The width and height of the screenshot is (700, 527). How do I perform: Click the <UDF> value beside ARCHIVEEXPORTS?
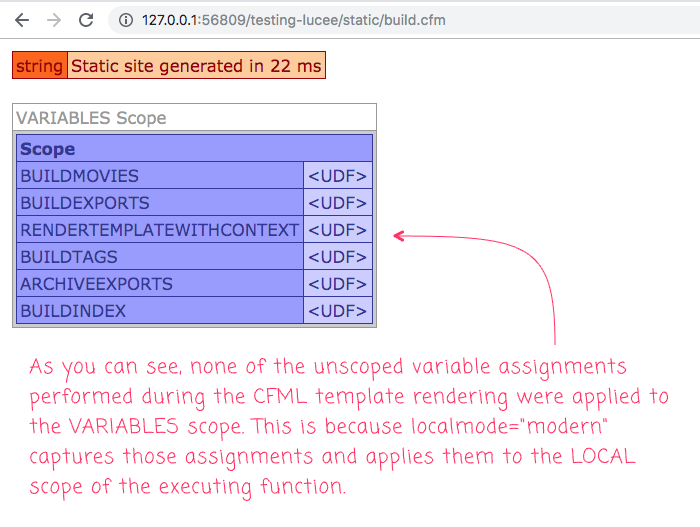point(337,284)
